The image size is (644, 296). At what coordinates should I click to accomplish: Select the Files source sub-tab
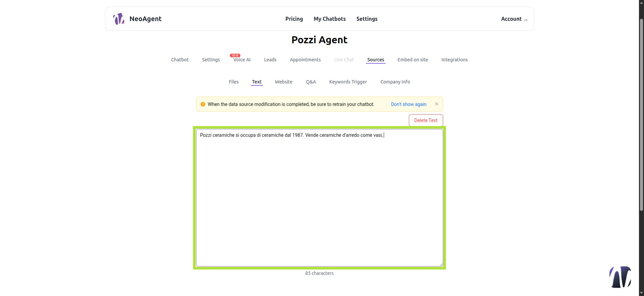pos(234,82)
